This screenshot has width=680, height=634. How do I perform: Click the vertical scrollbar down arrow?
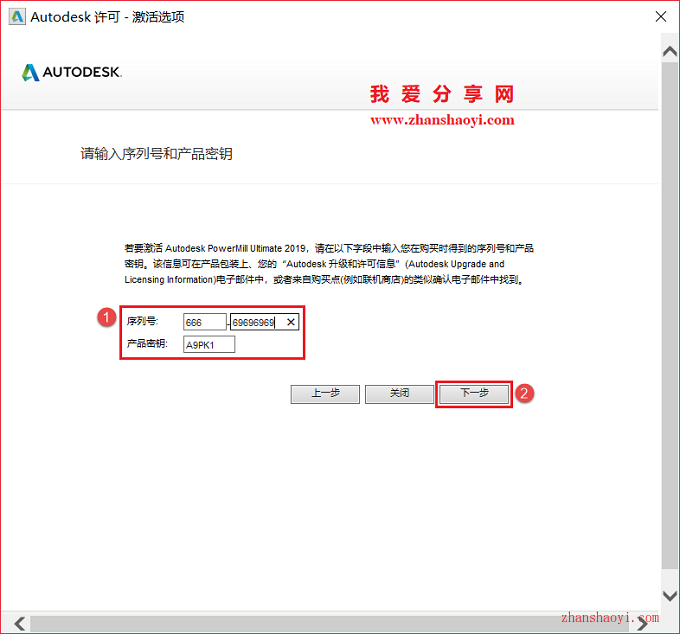[x=670, y=595]
